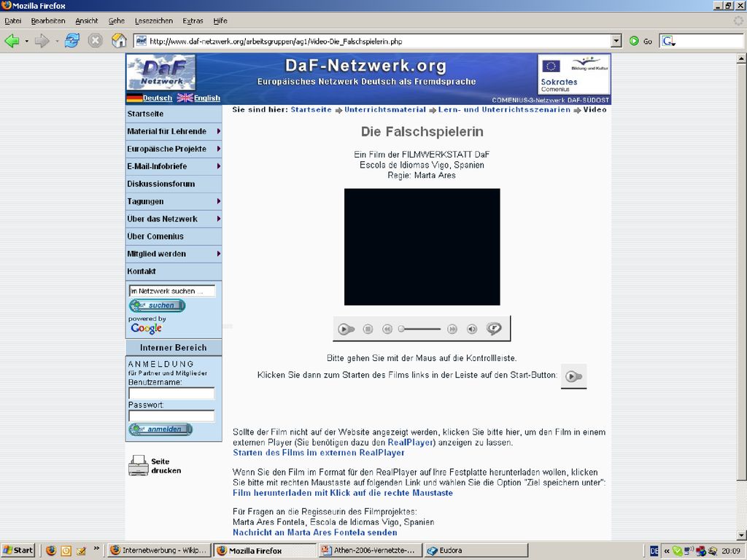Click the anmelden login button
747x560 pixels.
pos(160,429)
